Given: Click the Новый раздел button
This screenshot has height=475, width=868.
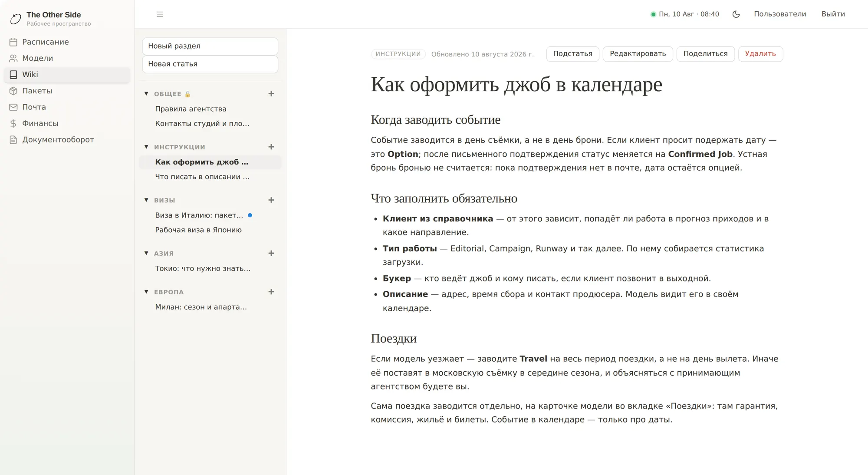Looking at the screenshot, I should (x=210, y=46).
